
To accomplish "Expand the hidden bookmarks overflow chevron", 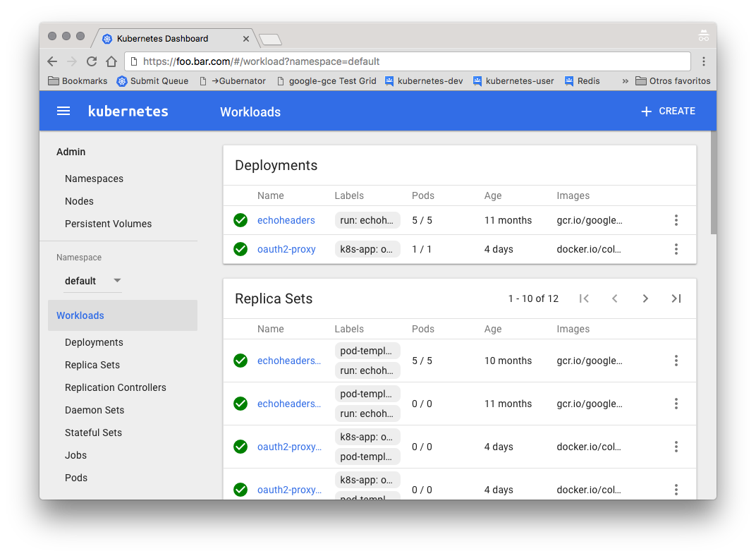I will click(x=625, y=80).
